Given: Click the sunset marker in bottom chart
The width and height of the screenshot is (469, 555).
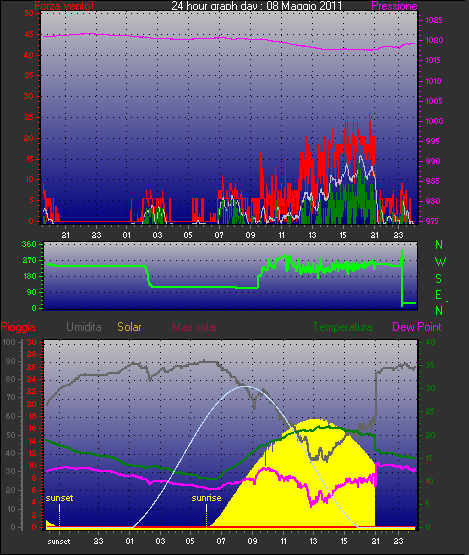Looking at the screenshot, I should tap(59, 498).
